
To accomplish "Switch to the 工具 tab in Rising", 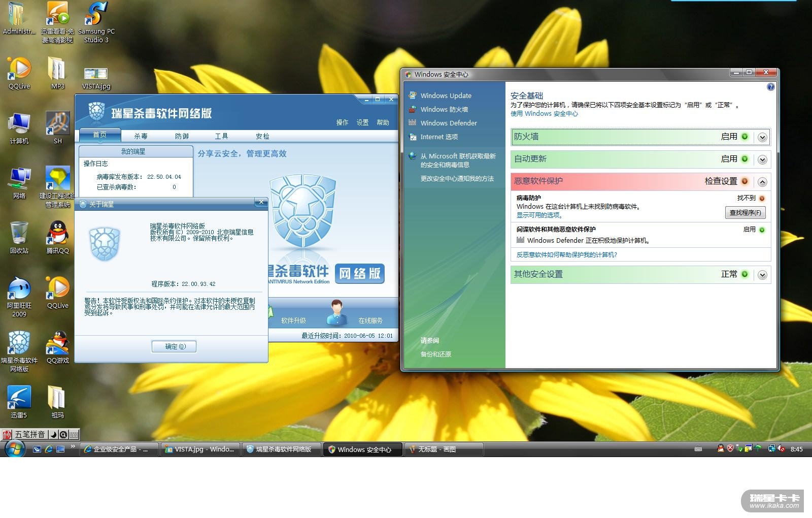I will [221, 136].
